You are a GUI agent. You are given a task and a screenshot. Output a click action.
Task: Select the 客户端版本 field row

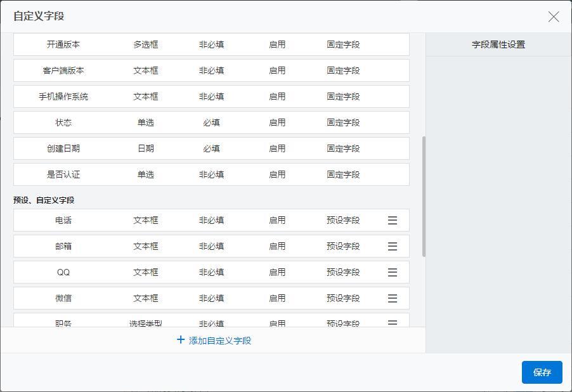(x=211, y=70)
